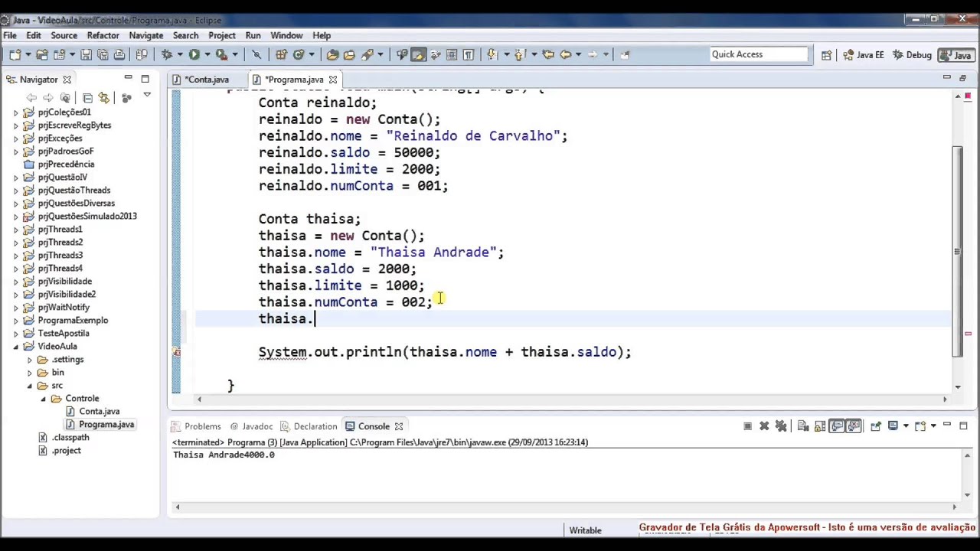Image resolution: width=980 pixels, height=551 pixels.
Task: Toggle Show Whitespace Characters icon
Action: [x=468, y=54]
